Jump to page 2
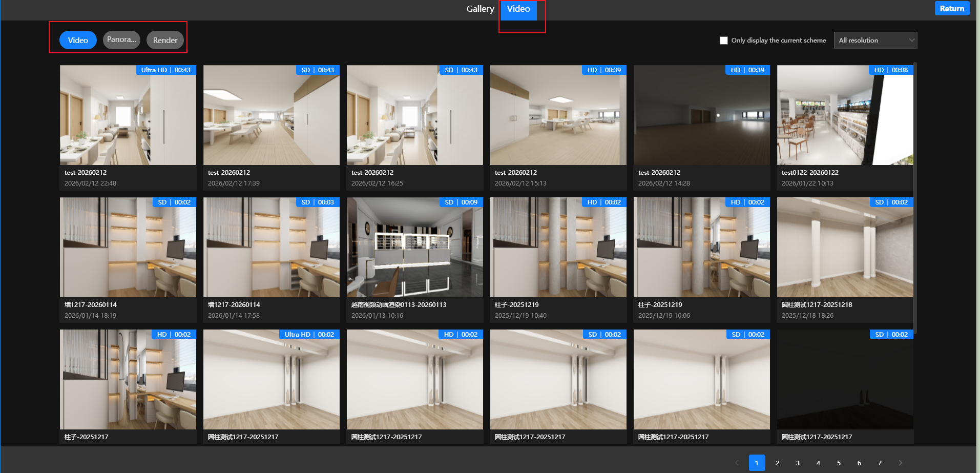The height and width of the screenshot is (473, 980). tap(777, 463)
